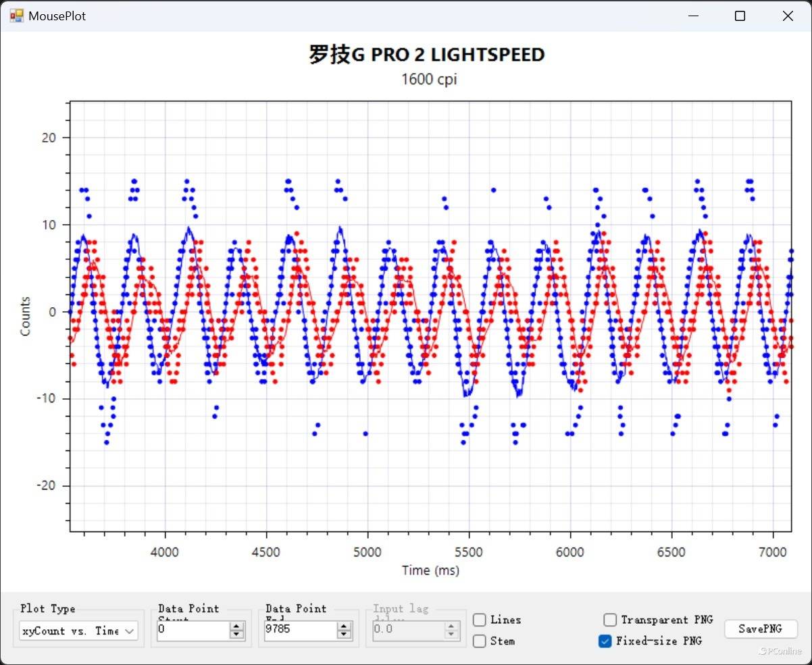
Task: Increase the Data Point End value
Action: (x=345, y=627)
